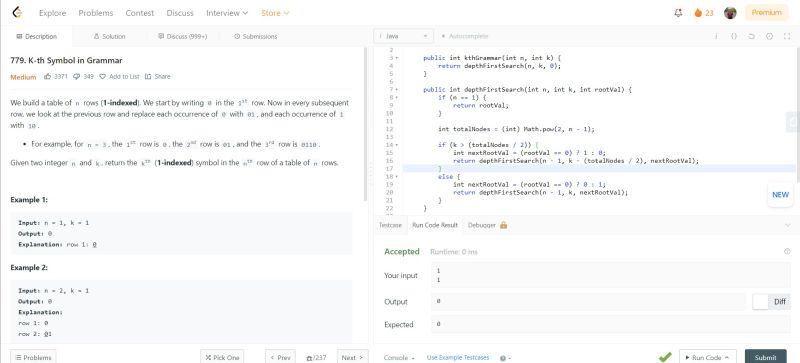Click the Expected value field
This screenshot has width=800, height=363.
pyautogui.click(x=611, y=324)
